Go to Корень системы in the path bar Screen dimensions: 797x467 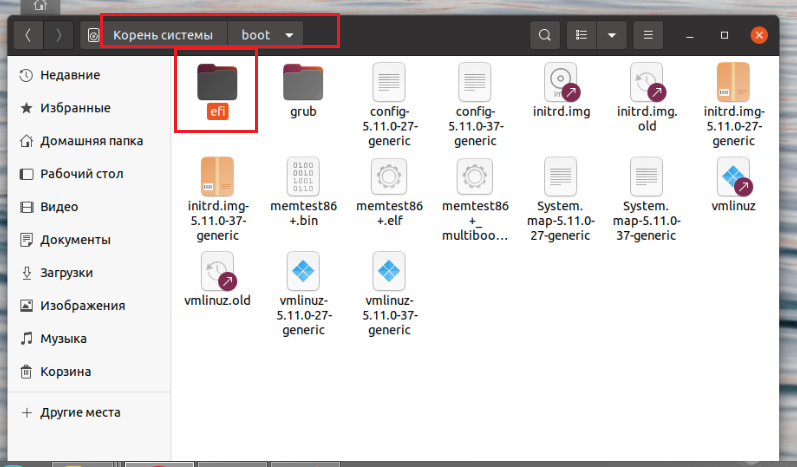click(x=163, y=35)
